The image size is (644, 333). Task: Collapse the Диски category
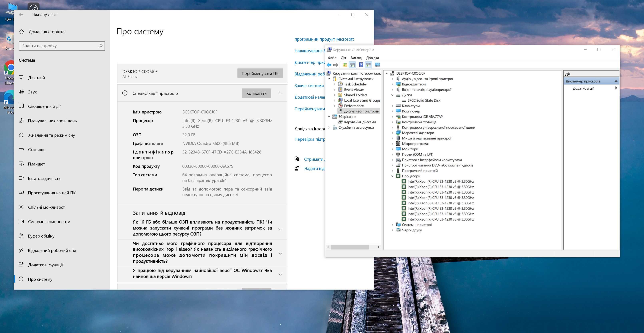[392, 95]
